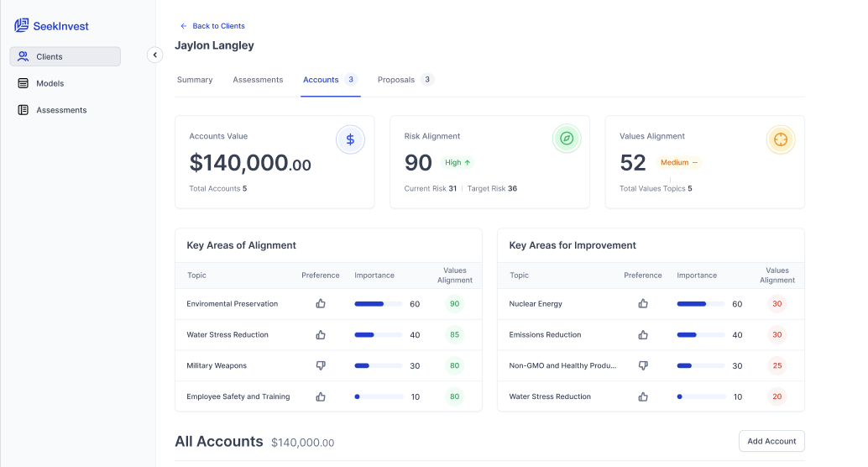
Task: Click the Models icon in sidebar
Action: click(23, 83)
